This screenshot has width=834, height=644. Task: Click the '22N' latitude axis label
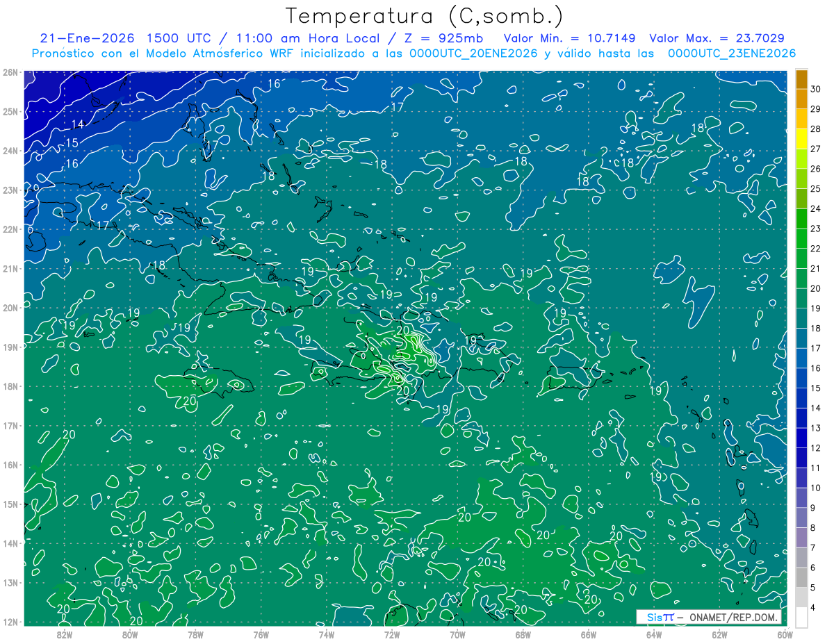(10, 229)
